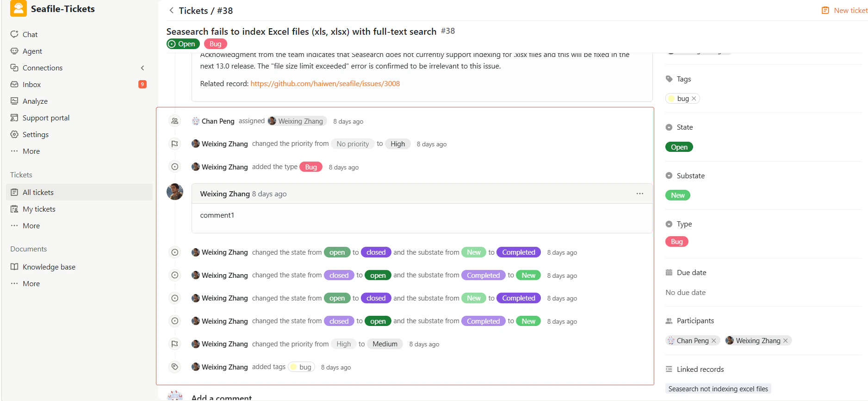
Task: Click the Linked records icon
Action: [x=669, y=369]
